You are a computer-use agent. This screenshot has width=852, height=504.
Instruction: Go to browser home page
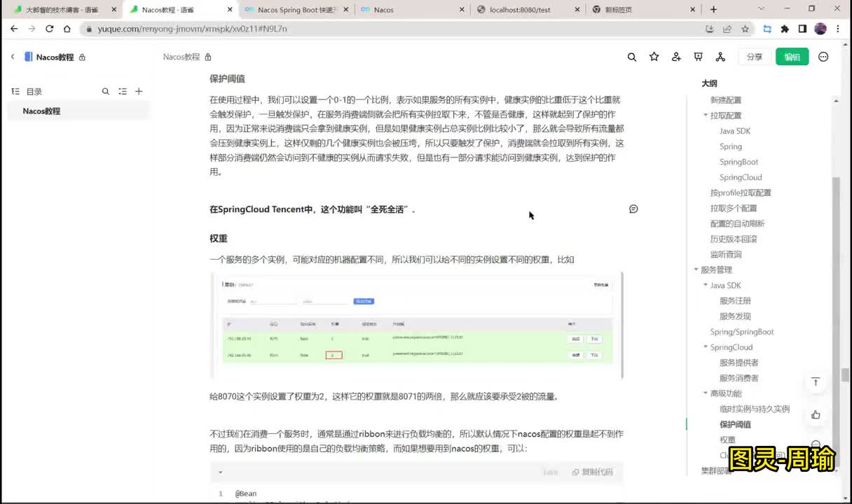[67, 29]
